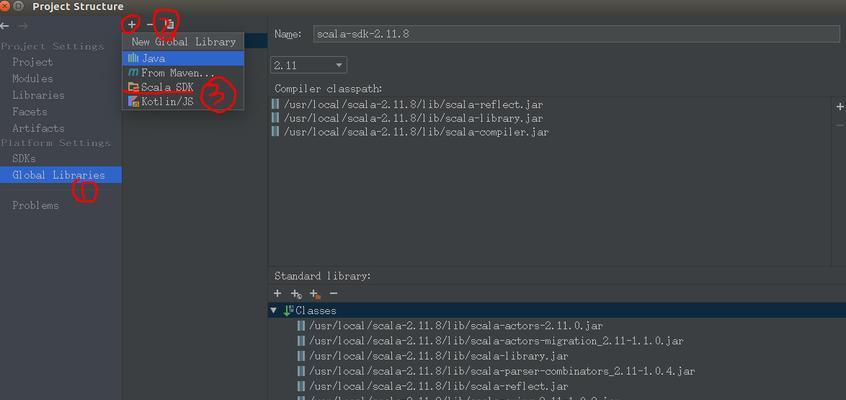This screenshot has width=846, height=400.
Task: Select Global Libraries in the sidebar
Action: [60, 175]
